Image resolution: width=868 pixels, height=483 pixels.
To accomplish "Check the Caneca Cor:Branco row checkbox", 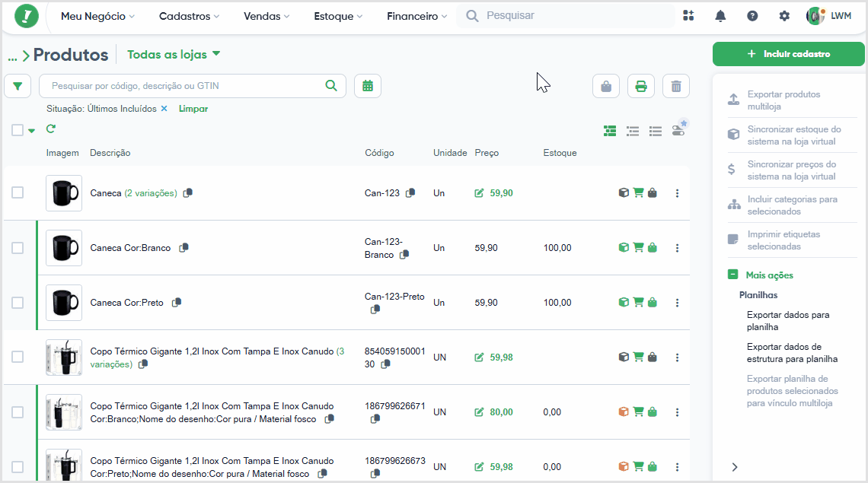I will (x=18, y=248).
